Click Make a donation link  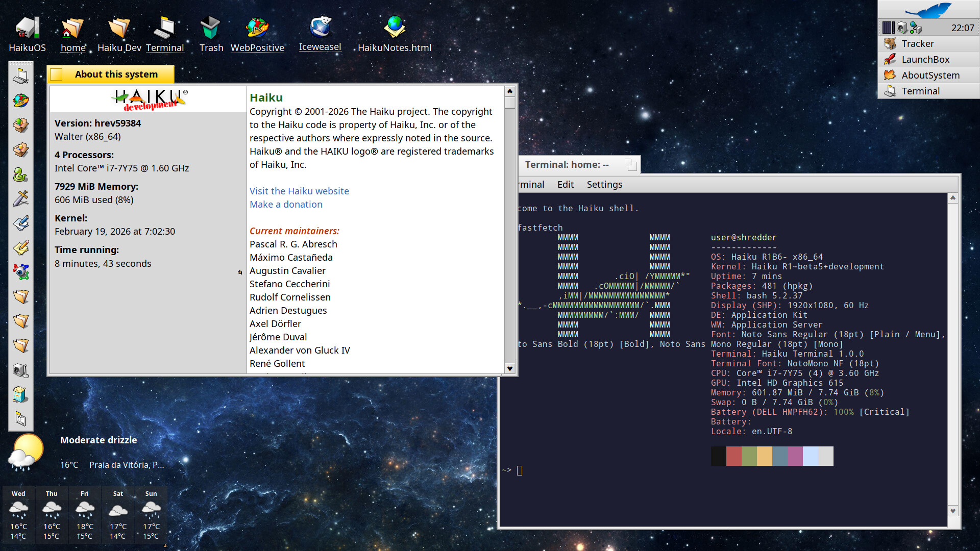286,205
